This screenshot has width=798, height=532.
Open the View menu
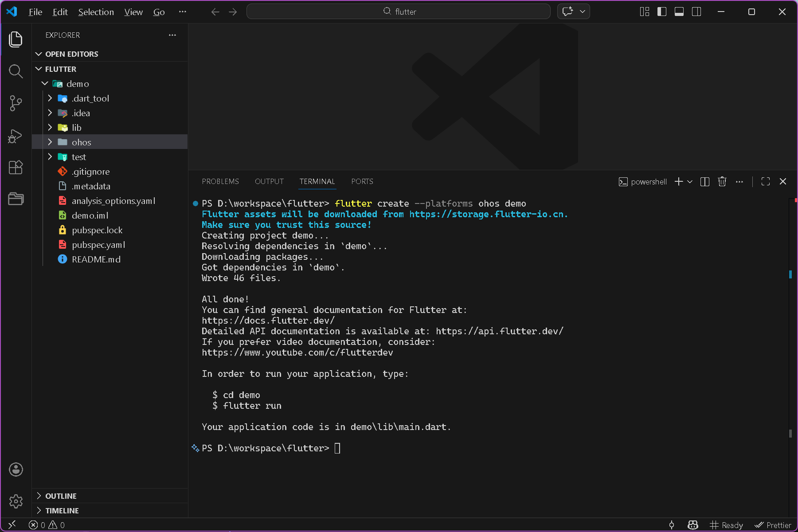(x=133, y=12)
